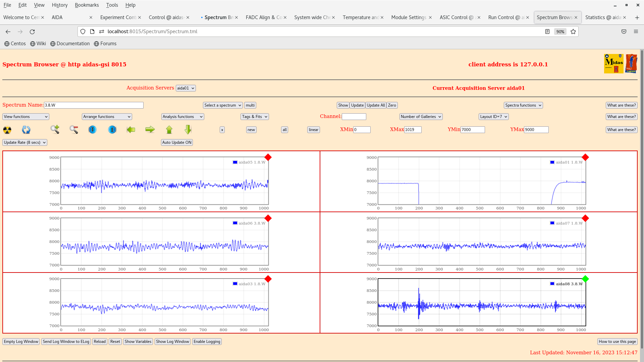Click the green right arrow icon
The width and height of the screenshot is (644, 362).
[x=150, y=130]
